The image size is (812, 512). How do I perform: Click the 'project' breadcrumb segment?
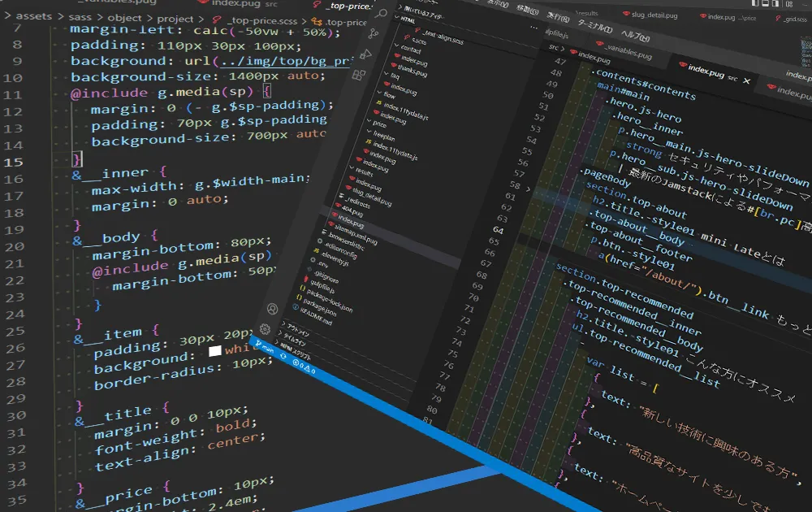click(x=175, y=19)
